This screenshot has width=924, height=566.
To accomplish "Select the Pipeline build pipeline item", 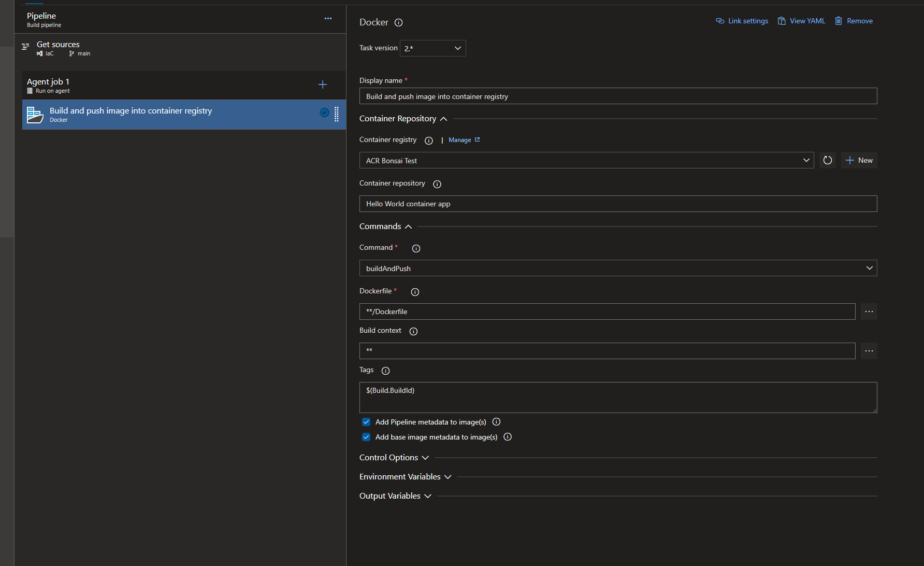I will (x=180, y=20).
